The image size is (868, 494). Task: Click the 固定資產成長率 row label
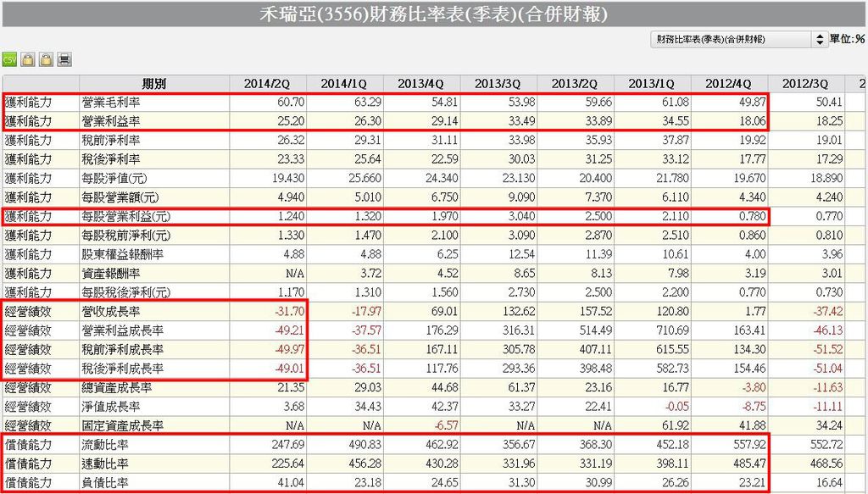coord(123,425)
